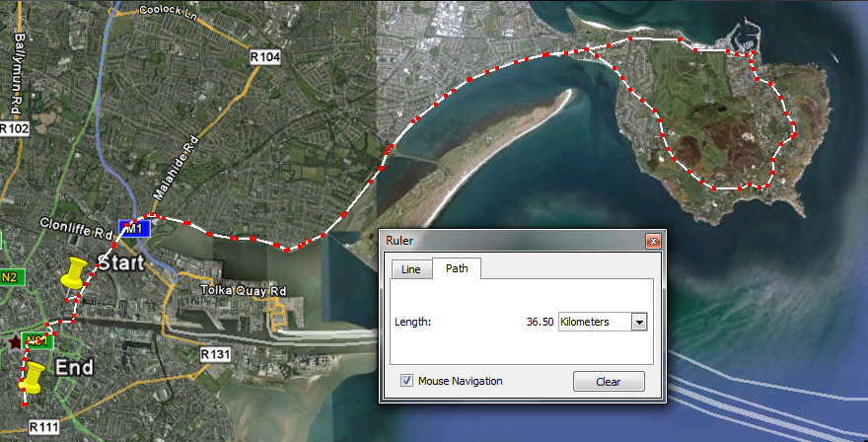Click the End placemark label

74,367
